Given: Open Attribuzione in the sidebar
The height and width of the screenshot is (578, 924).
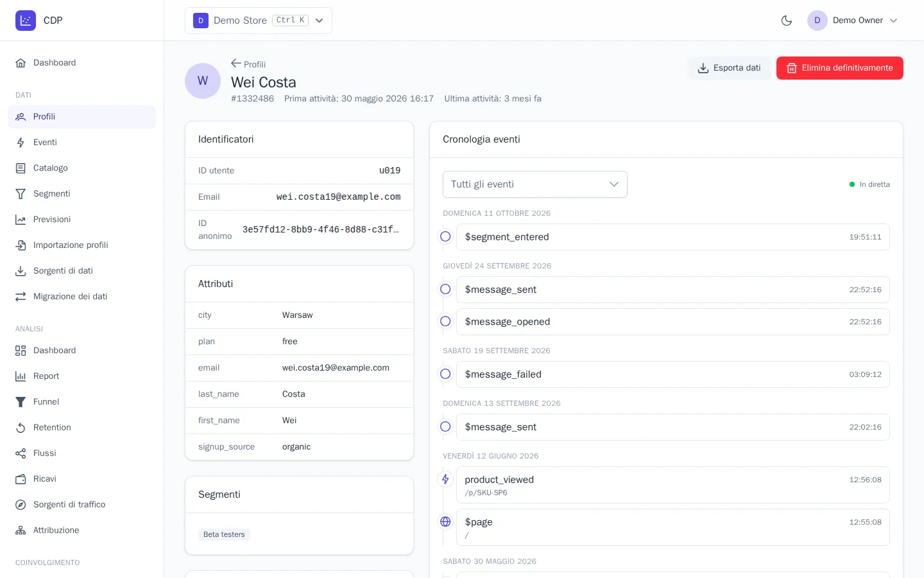Looking at the screenshot, I should point(82,530).
